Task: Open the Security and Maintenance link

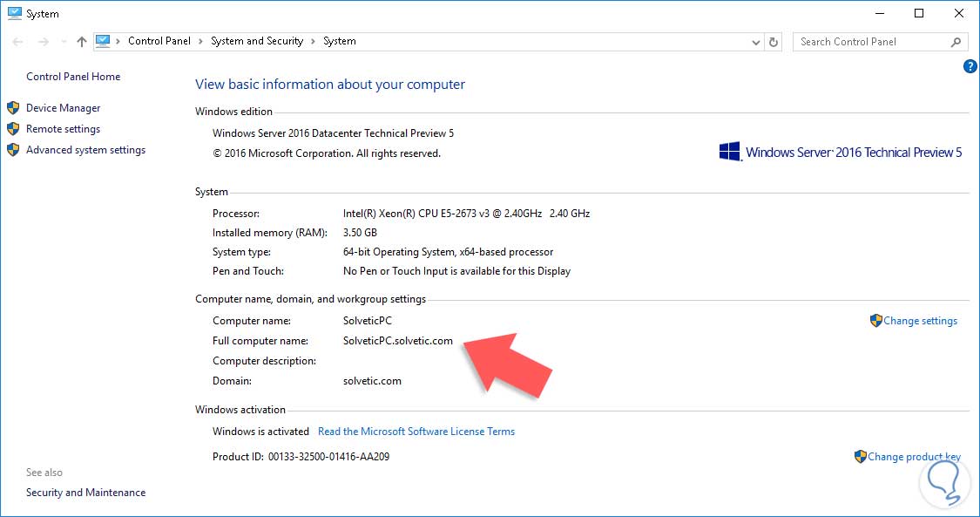Action: [85, 493]
